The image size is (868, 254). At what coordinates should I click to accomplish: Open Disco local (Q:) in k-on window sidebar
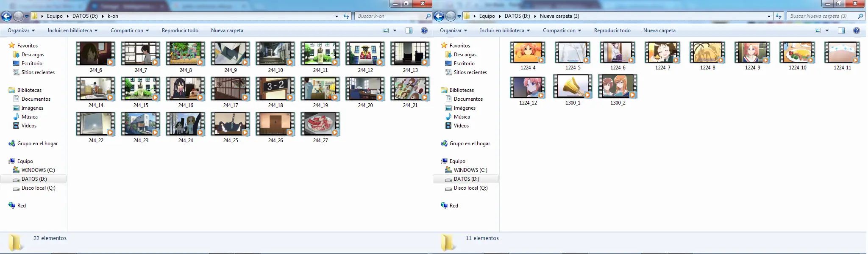point(38,188)
